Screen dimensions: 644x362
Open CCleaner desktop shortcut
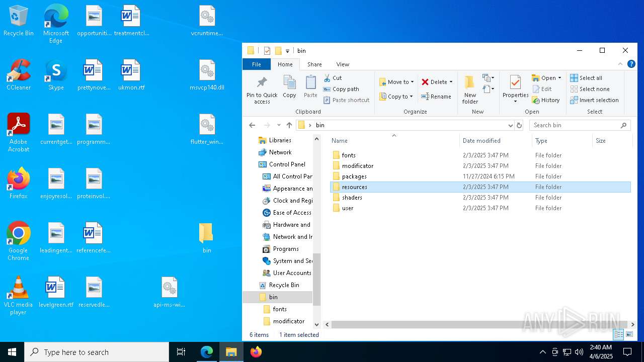19,74
